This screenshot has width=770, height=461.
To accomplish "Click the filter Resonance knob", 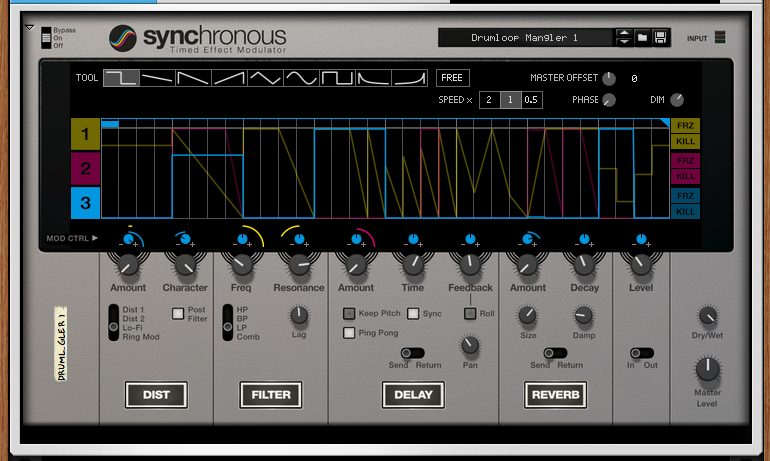I will [299, 265].
